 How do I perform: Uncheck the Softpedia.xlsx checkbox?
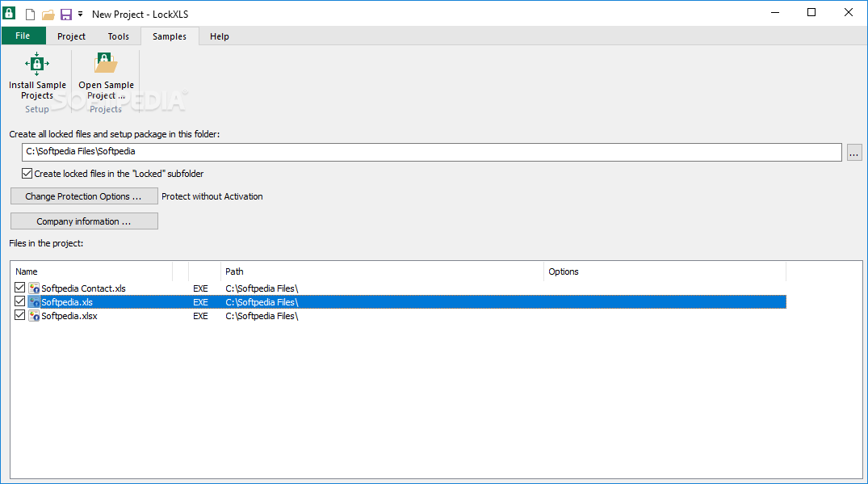click(20, 316)
